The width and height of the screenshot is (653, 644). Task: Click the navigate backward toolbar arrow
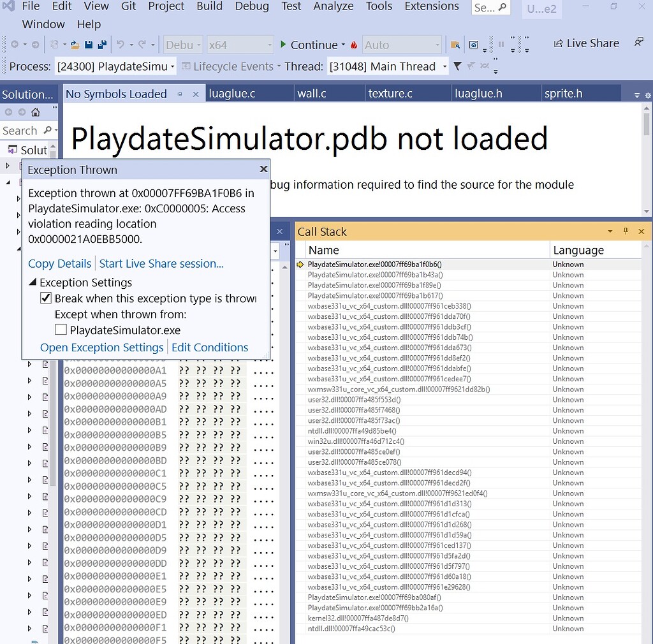coord(15,45)
